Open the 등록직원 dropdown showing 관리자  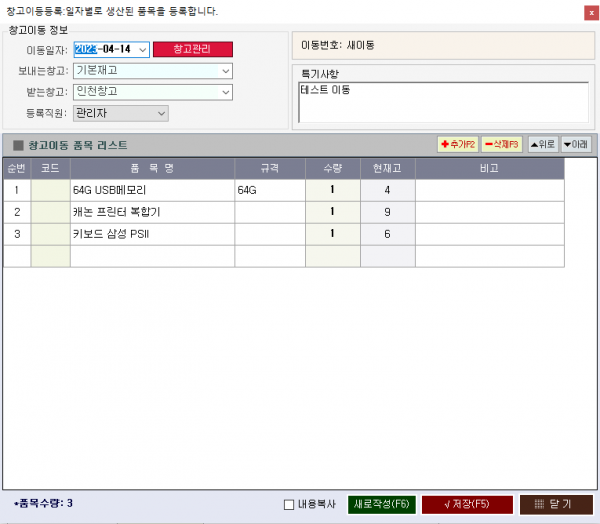point(161,113)
